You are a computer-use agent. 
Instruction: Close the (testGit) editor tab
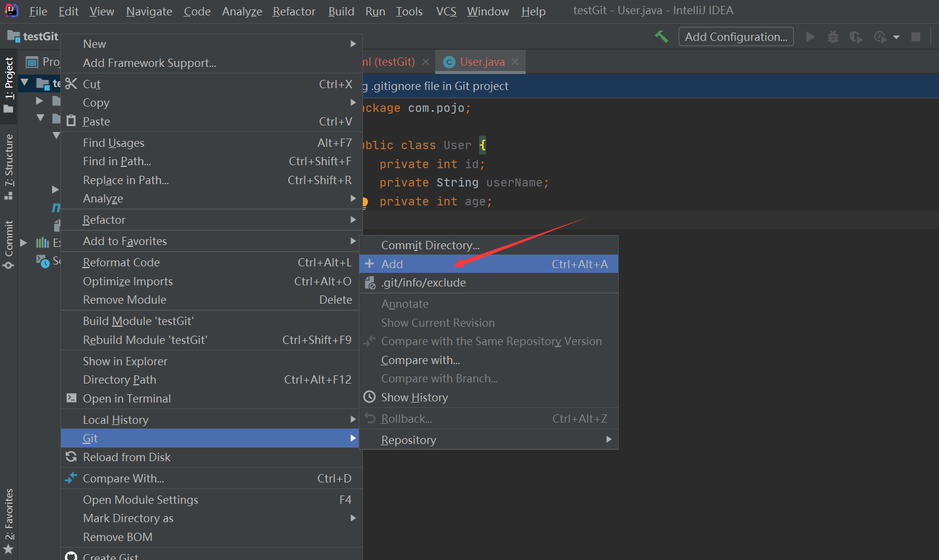pyautogui.click(x=426, y=62)
